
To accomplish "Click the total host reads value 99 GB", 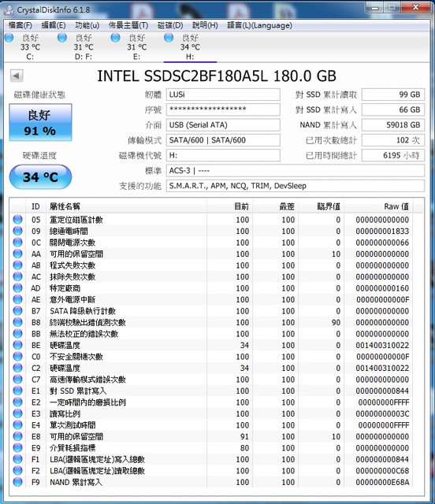I will pyautogui.click(x=393, y=94).
